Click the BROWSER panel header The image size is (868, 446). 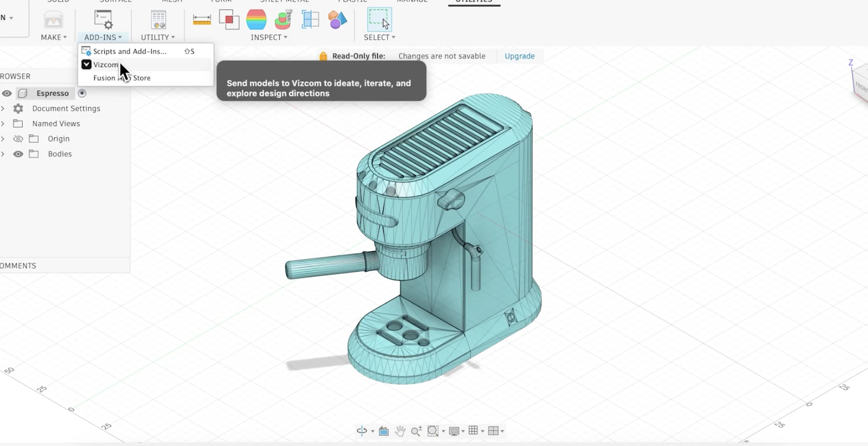pos(15,76)
